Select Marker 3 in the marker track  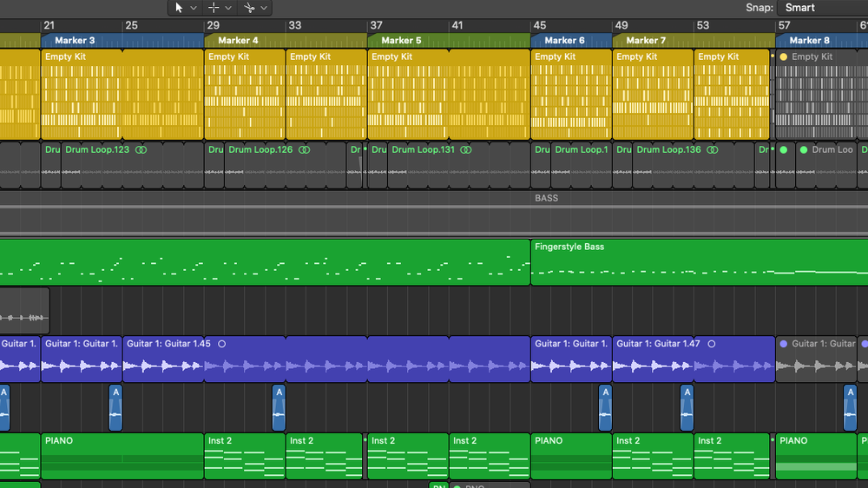pyautogui.click(x=76, y=40)
